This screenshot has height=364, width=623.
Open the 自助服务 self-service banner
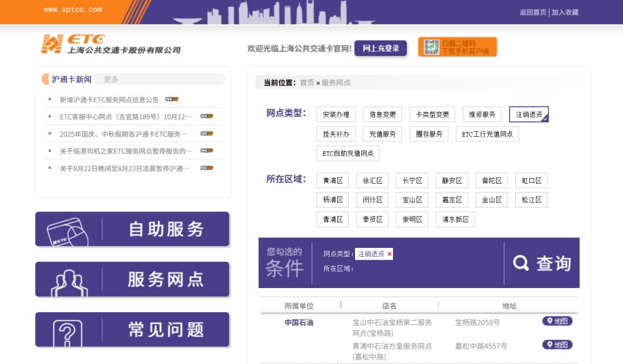pos(132,229)
